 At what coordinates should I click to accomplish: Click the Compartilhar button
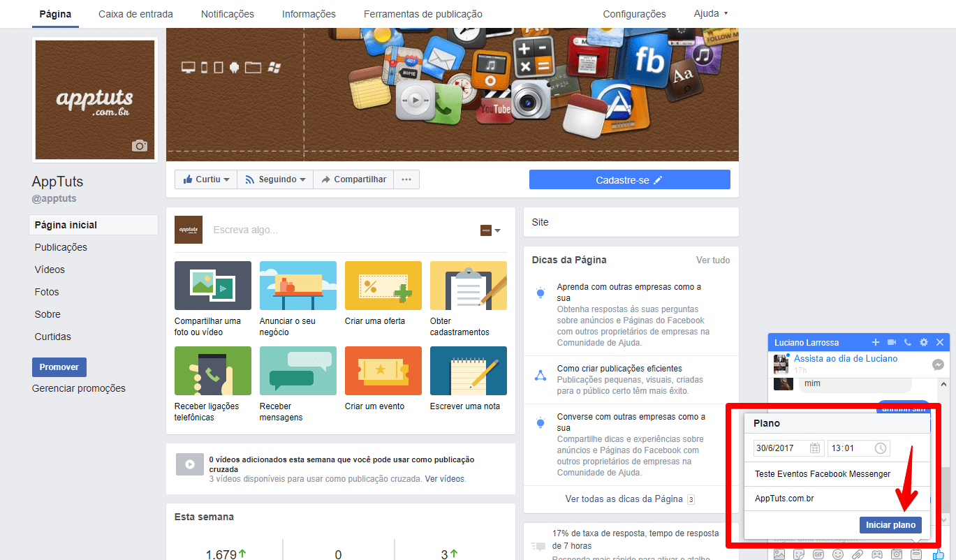click(353, 179)
